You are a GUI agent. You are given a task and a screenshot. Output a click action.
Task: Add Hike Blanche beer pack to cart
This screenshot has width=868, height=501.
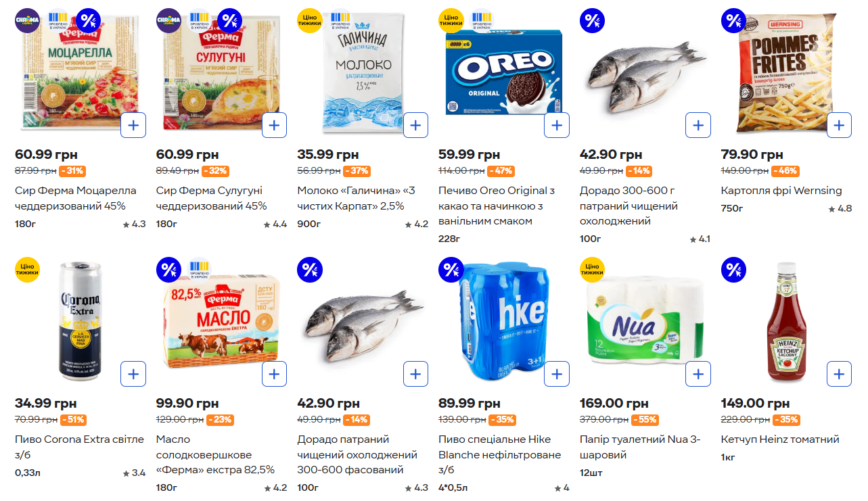(557, 374)
